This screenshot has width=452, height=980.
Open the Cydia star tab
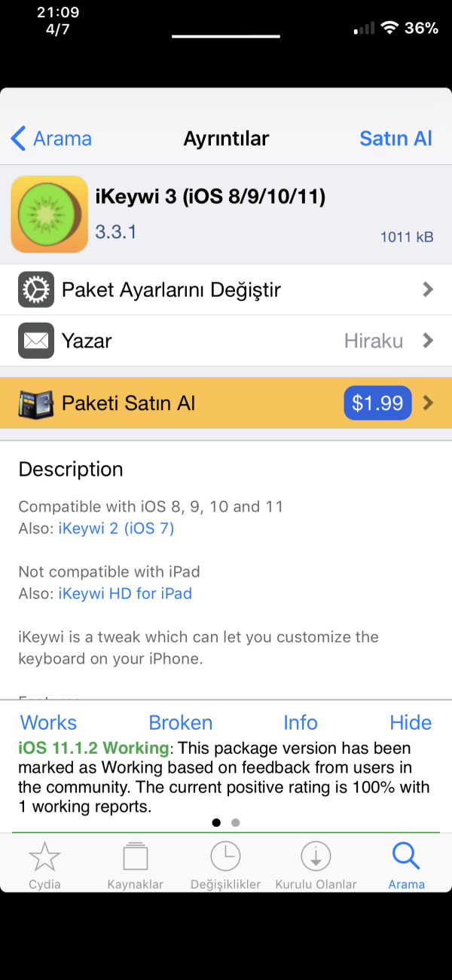pos(44,865)
